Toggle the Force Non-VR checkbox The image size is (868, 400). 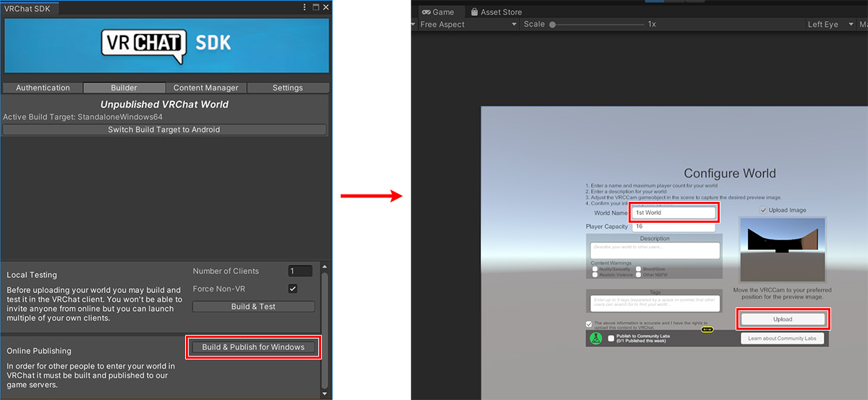pyautogui.click(x=293, y=289)
